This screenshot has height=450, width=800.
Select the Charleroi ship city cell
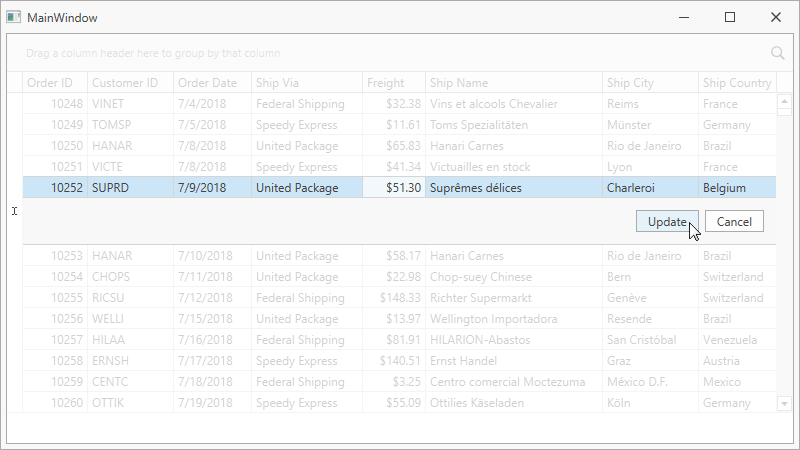pos(651,188)
